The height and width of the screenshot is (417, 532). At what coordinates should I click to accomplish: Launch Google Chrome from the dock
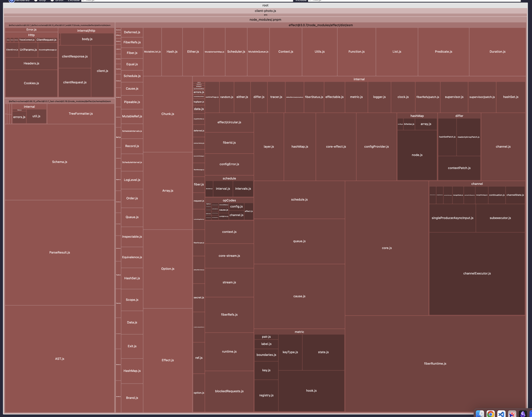click(491, 414)
